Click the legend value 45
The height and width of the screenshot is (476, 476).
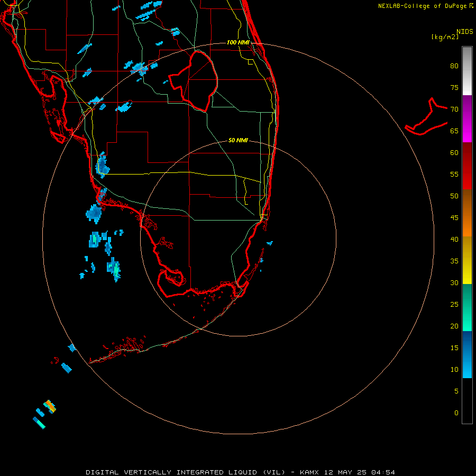pyautogui.click(x=454, y=218)
